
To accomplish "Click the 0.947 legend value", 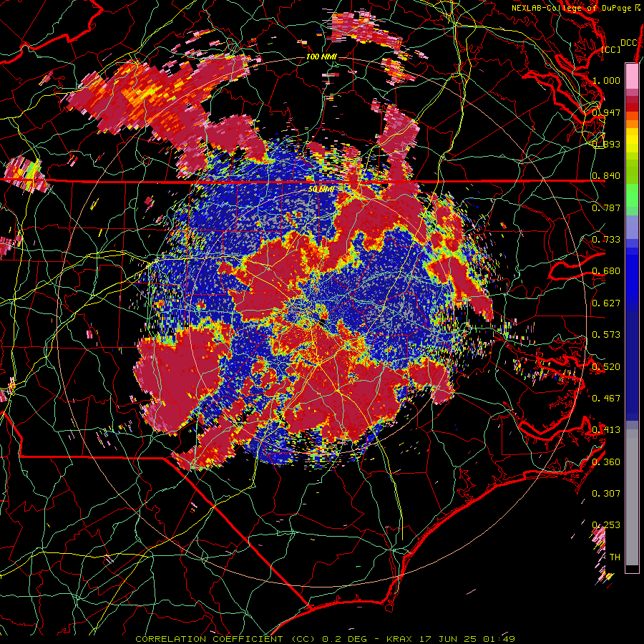I will click(x=606, y=112).
